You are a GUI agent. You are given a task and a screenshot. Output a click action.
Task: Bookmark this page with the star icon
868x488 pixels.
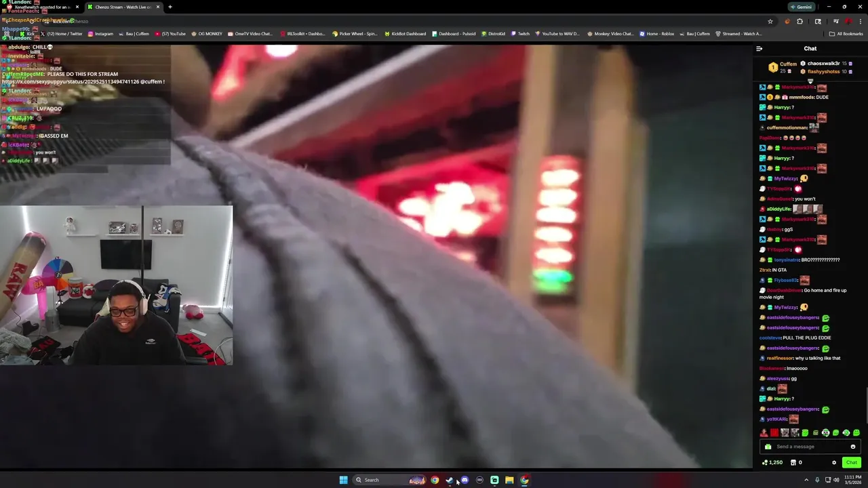770,22
